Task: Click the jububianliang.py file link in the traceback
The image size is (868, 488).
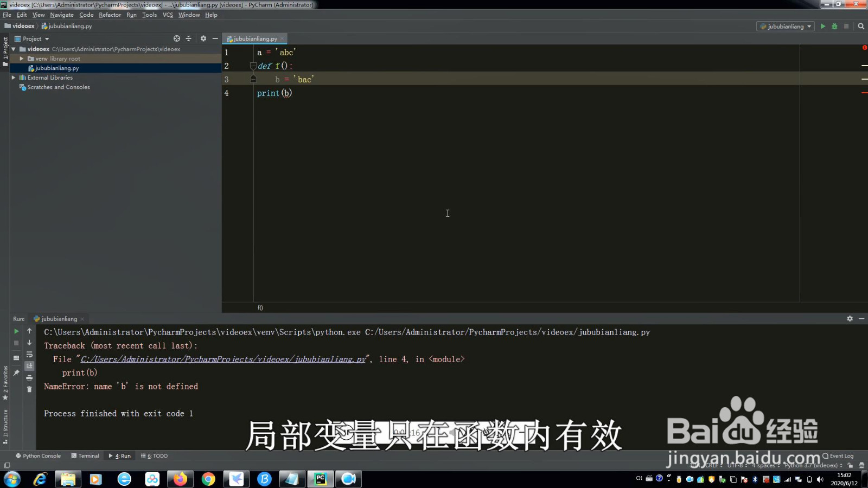Action: pos(221,359)
